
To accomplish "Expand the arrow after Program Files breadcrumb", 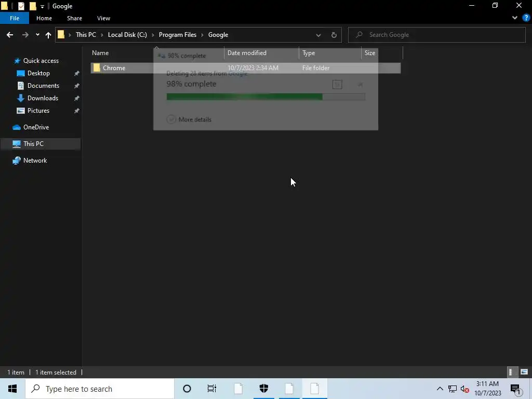I will pyautogui.click(x=202, y=35).
